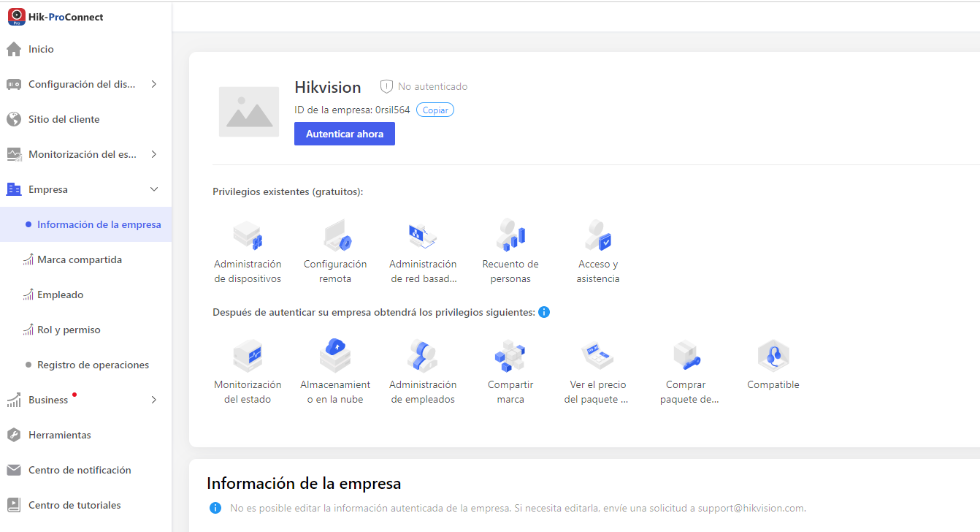The height and width of the screenshot is (532, 980).
Task: Click the company logo placeholder image
Action: (x=249, y=112)
